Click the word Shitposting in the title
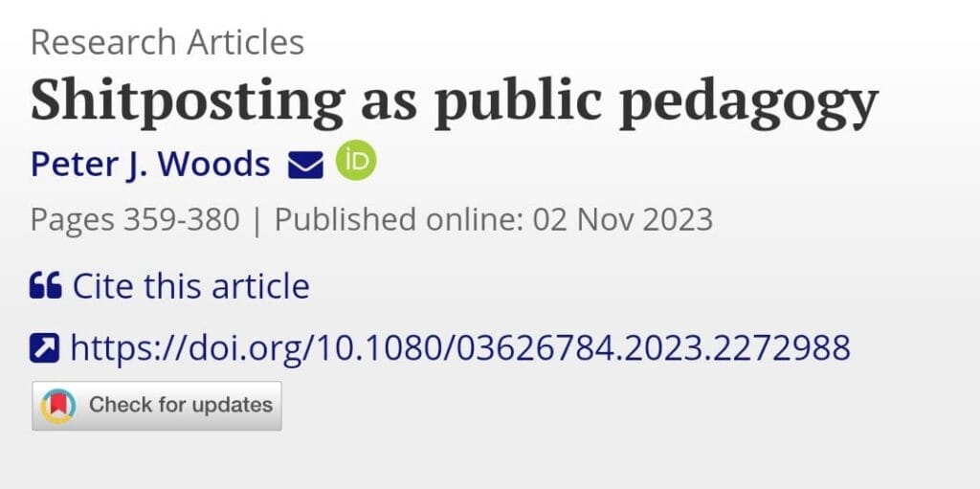980x489 pixels. (188, 100)
